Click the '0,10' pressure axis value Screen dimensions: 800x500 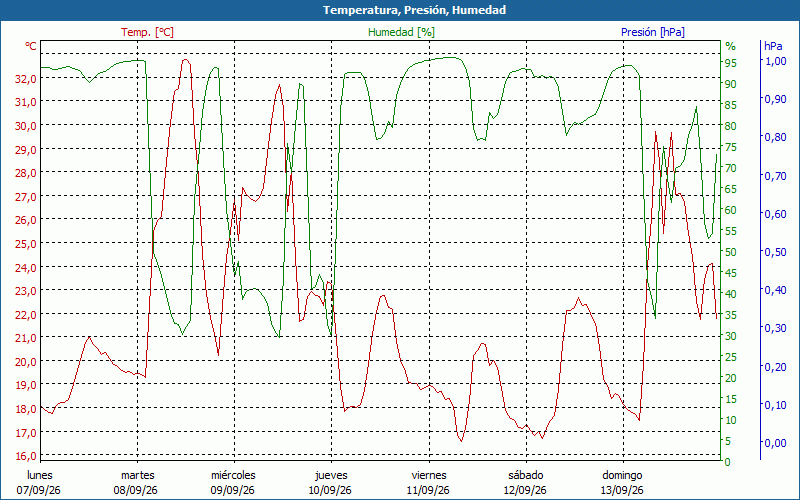[x=776, y=405]
